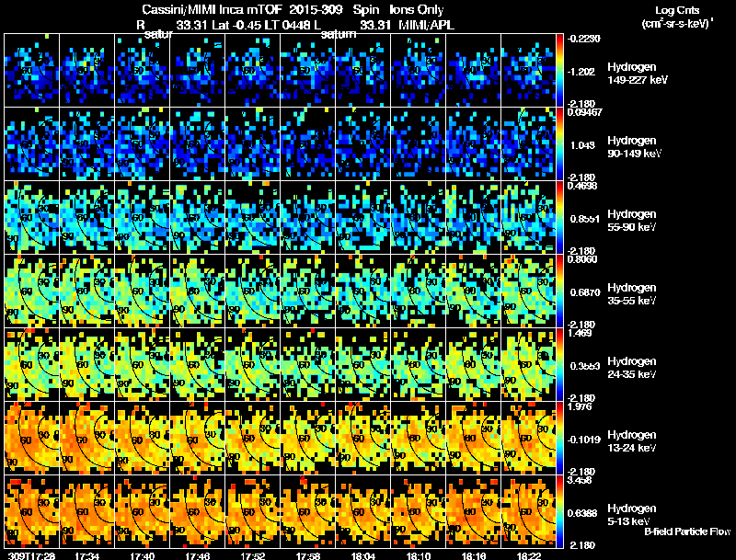Select the Hydrogen 90-149 keV panel at 17:46
736x560 pixels.
[x=198, y=144]
